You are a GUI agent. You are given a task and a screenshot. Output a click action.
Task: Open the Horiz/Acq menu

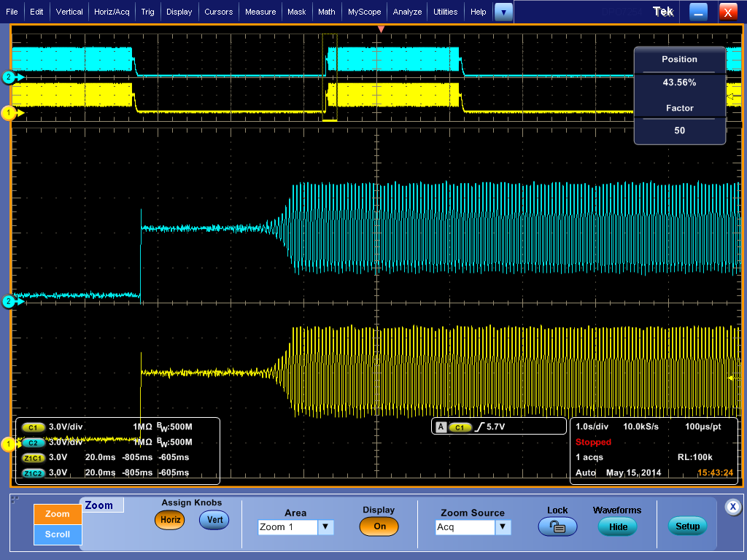click(x=112, y=12)
